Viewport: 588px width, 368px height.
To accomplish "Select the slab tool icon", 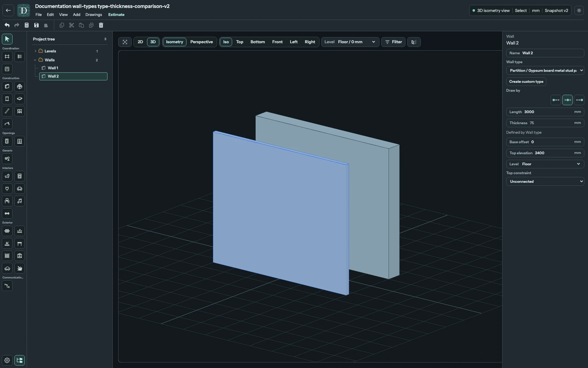I will pos(20,99).
